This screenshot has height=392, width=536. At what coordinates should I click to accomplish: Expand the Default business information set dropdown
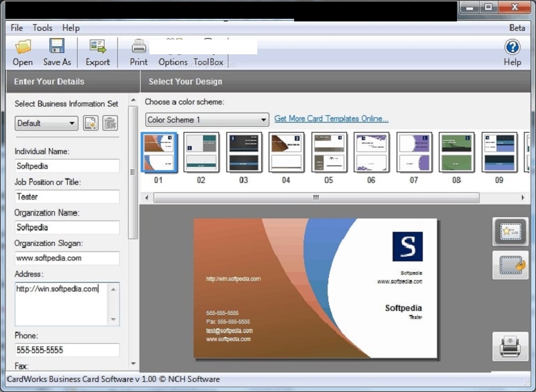click(x=46, y=123)
